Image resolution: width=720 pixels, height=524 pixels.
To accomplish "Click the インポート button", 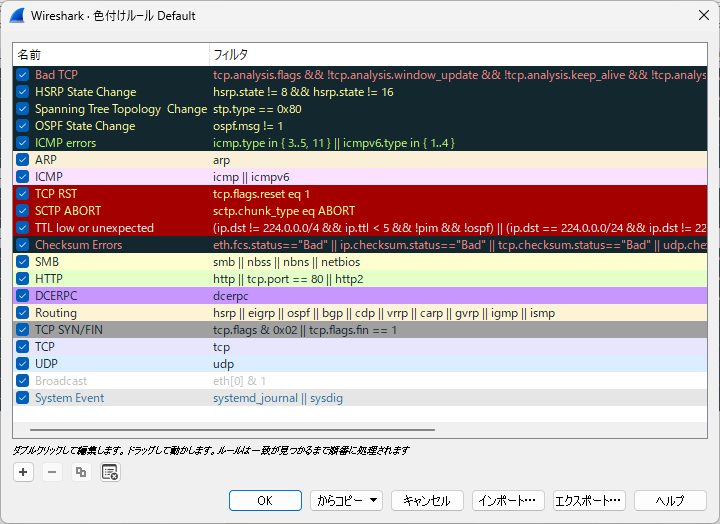I will click(508, 501).
